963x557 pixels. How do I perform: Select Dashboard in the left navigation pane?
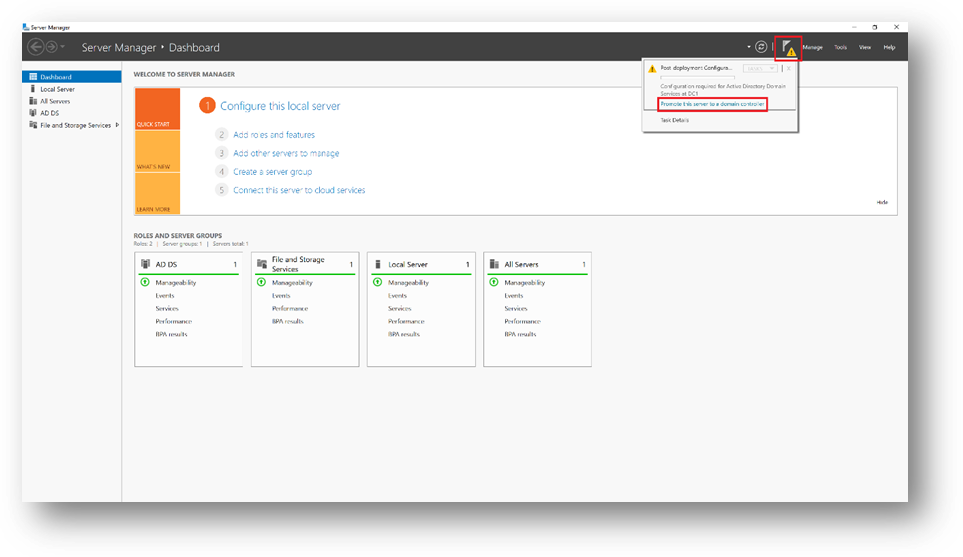[72, 77]
